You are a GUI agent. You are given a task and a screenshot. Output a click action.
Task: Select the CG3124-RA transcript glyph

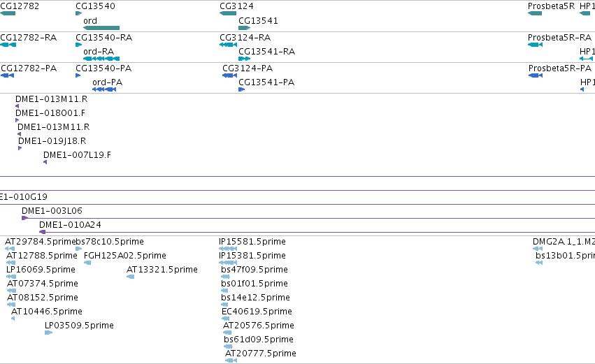[x=228, y=44]
